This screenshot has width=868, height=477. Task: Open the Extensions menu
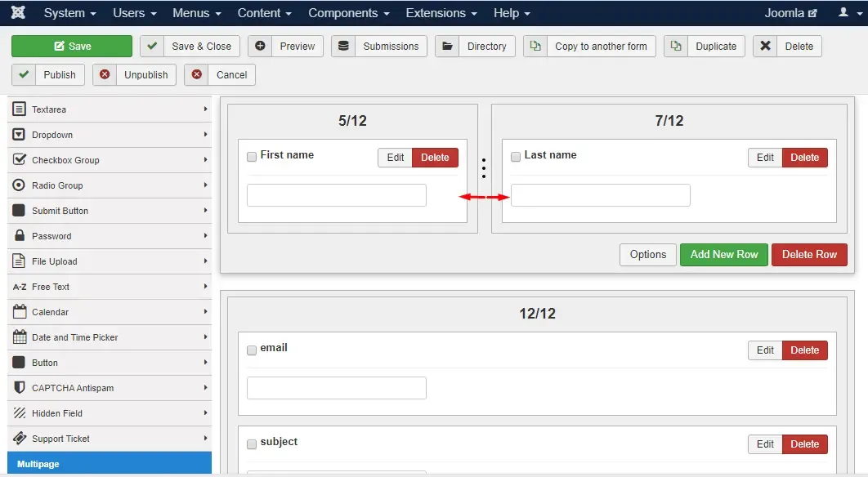(x=441, y=13)
